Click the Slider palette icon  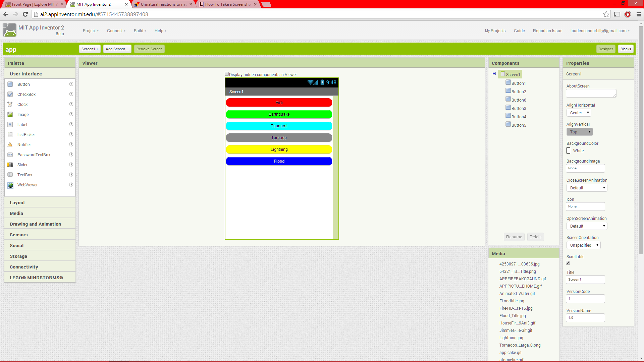pos(10,165)
